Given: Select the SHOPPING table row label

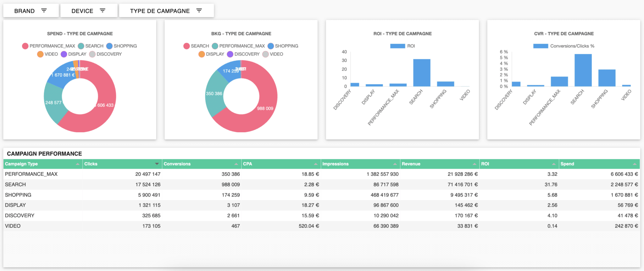Looking at the screenshot, I should pos(18,195).
